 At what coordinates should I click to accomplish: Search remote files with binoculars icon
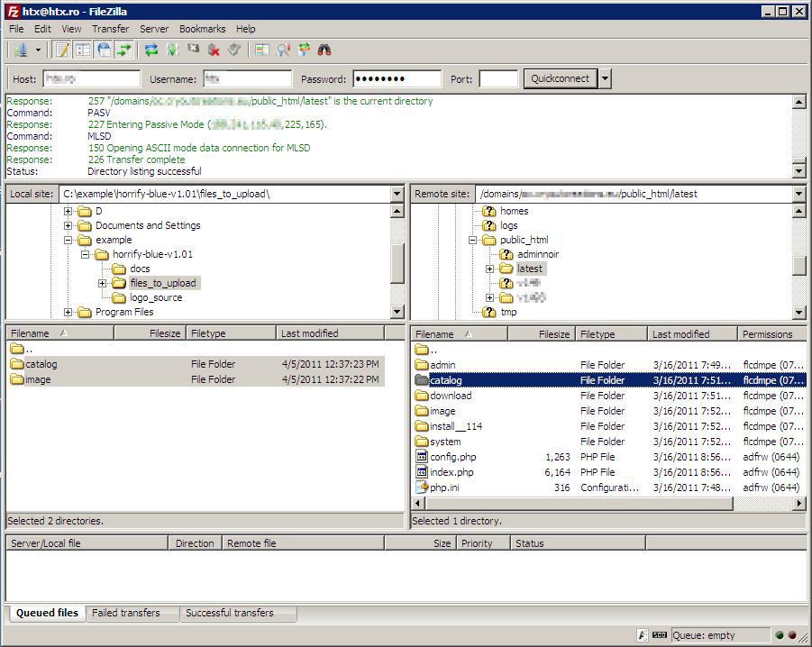click(x=324, y=50)
